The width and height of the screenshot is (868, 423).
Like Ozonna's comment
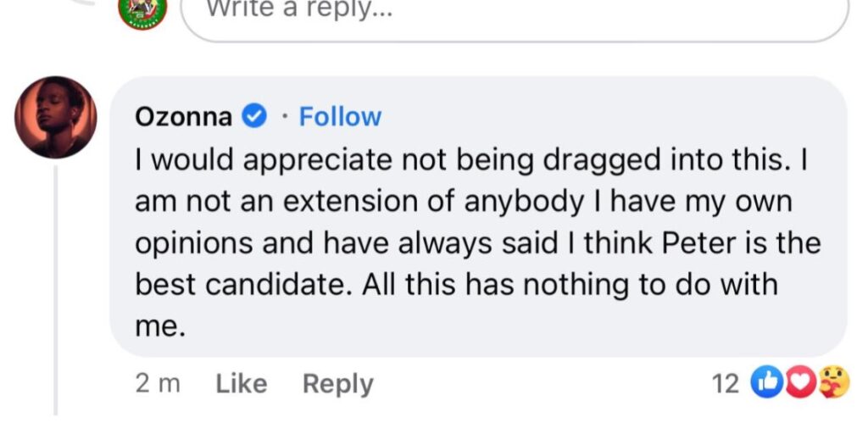(x=242, y=384)
